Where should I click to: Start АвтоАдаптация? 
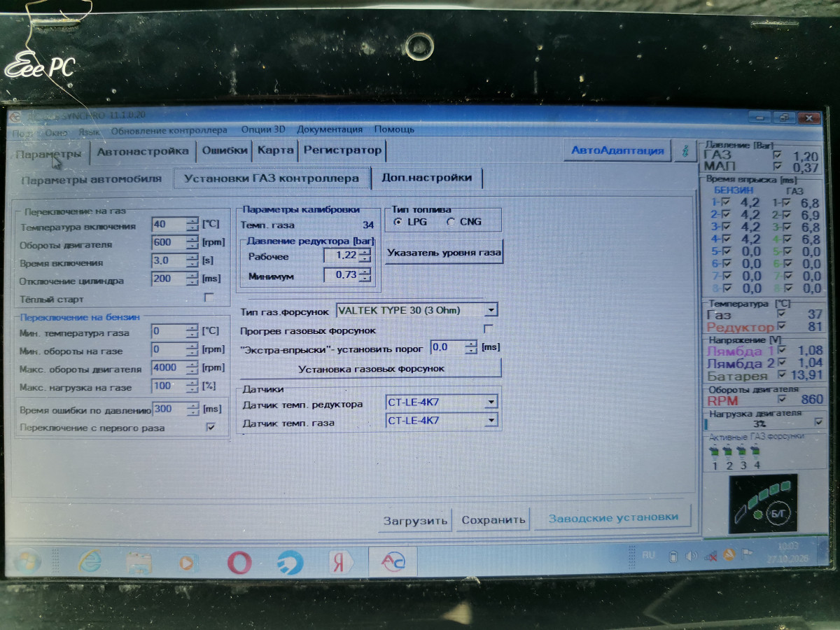tap(617, 150)
